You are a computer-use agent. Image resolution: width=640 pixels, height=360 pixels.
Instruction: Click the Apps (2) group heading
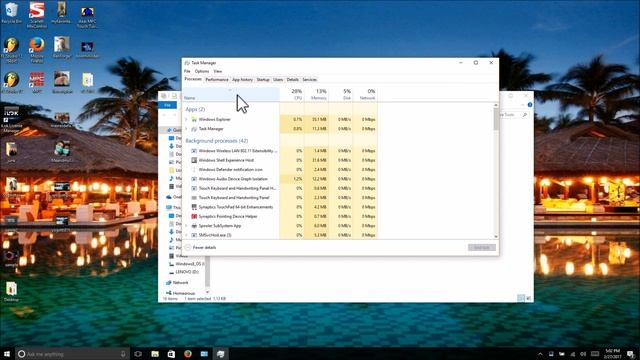tap(195, 109)
